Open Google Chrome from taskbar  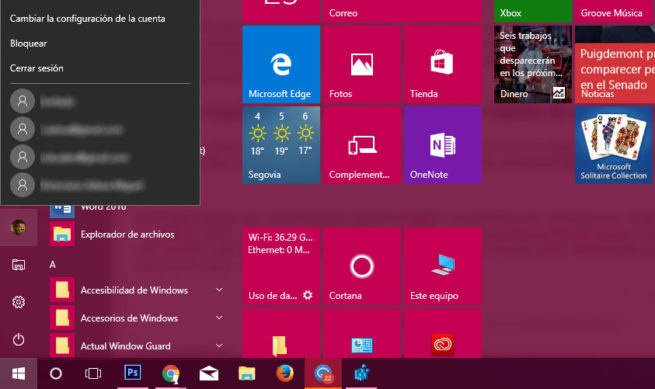(x=170, y=374)
